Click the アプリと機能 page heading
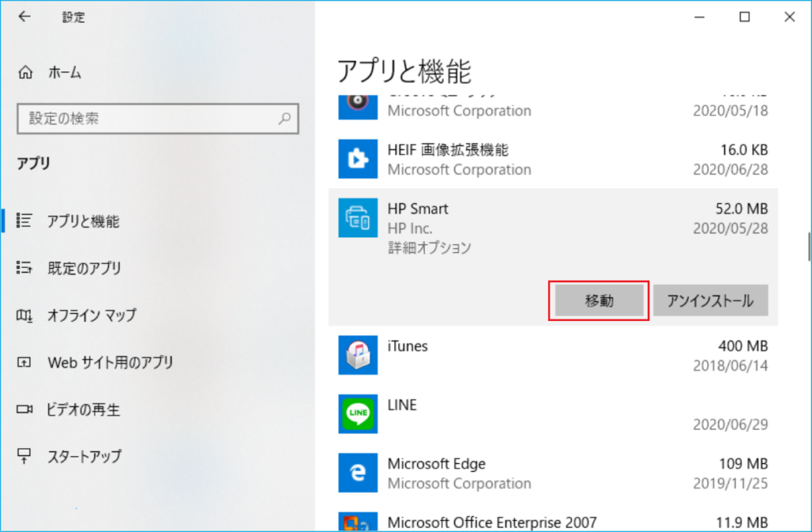Viewport: 812px width, 532px height. pyautogui.click(x=404, y=71)
